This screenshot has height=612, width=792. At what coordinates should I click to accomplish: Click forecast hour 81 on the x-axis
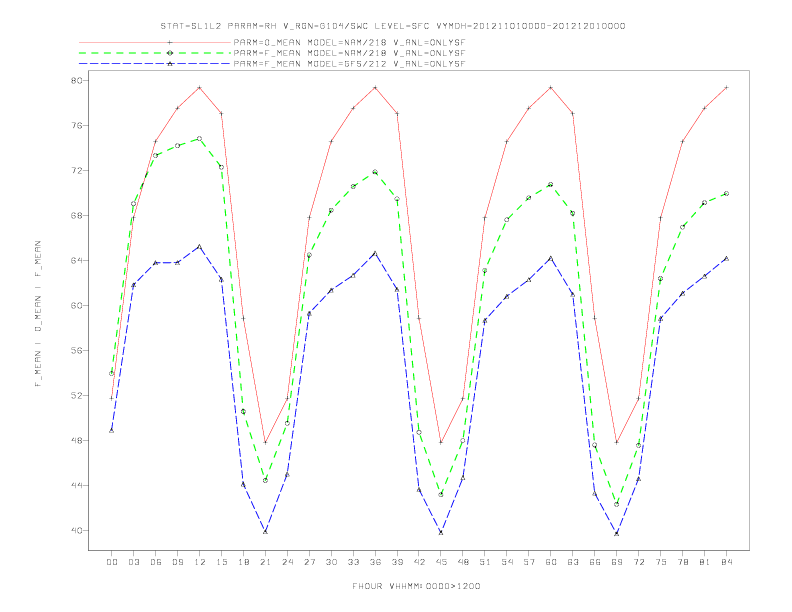click(x=705, y=562)
